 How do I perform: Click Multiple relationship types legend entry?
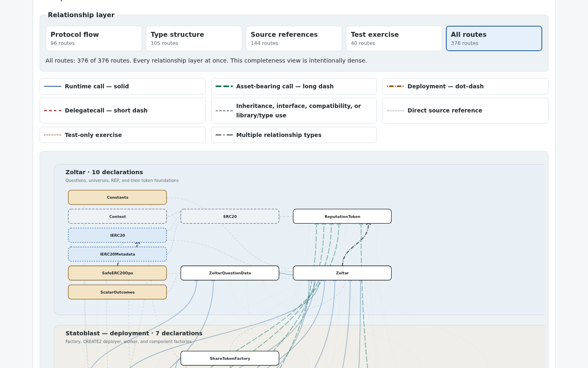(x=294, y=135)
